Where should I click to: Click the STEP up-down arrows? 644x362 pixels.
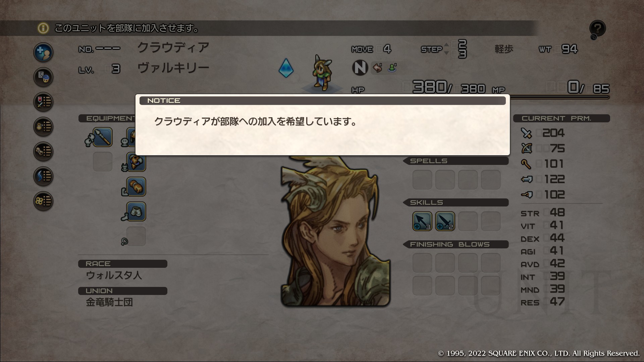point(446,49)
